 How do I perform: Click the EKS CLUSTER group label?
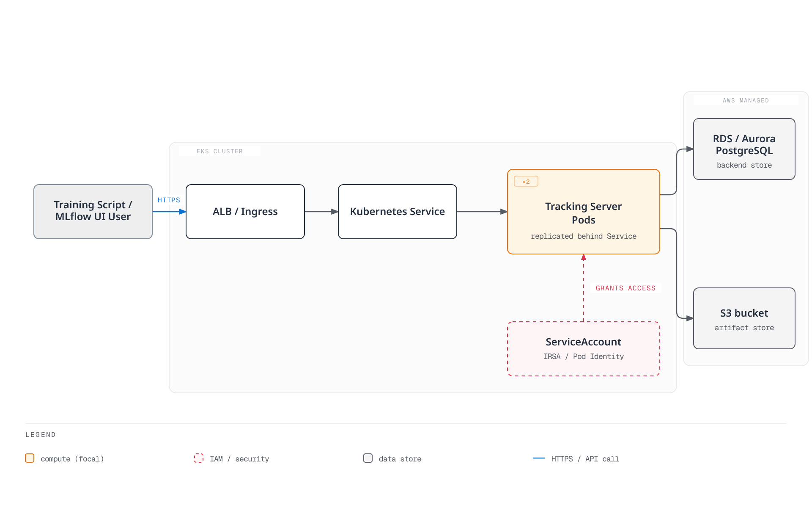click(219, 151)
